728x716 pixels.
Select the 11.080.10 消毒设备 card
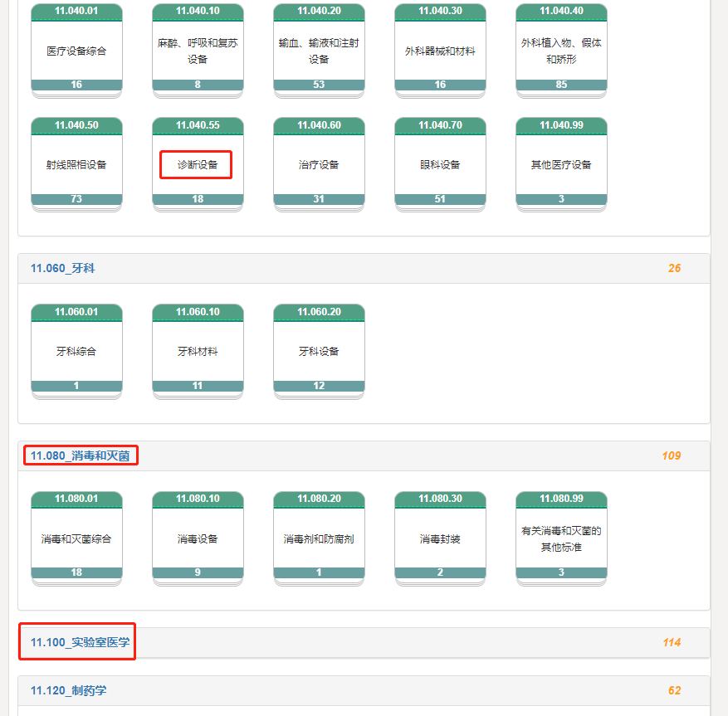pyautogui.click(x=198, y=539)
